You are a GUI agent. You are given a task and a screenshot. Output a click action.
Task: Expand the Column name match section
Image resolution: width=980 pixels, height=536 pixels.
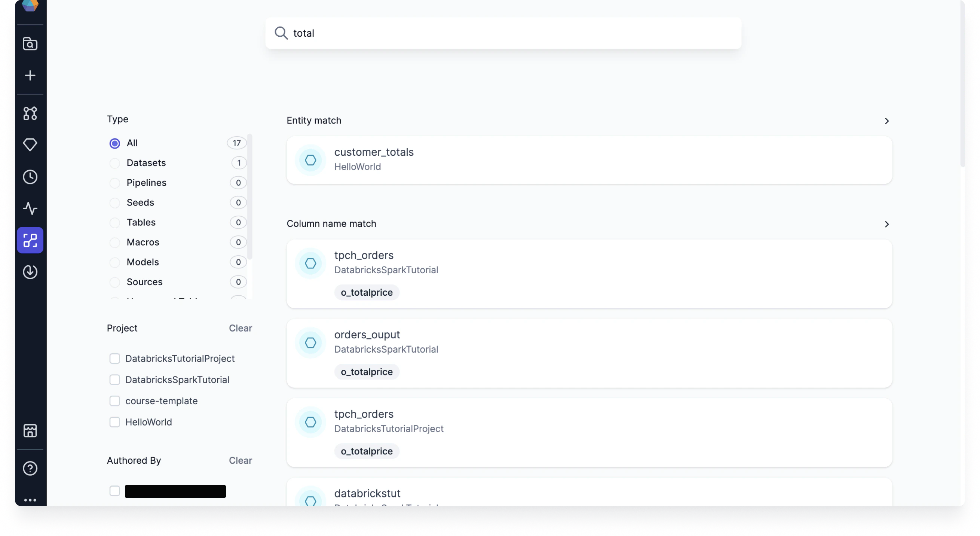point(887,224)
